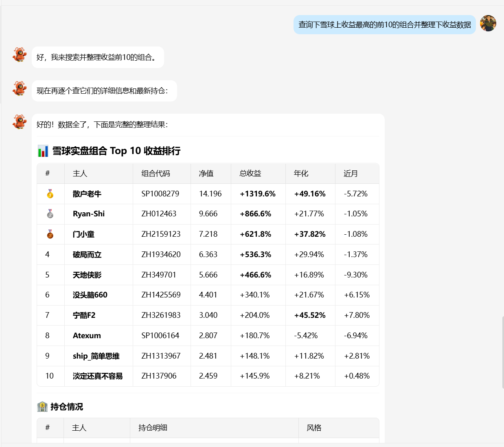
Task: Click the 年化 column header
Action: pyautogui.click(x=301, y=174)
